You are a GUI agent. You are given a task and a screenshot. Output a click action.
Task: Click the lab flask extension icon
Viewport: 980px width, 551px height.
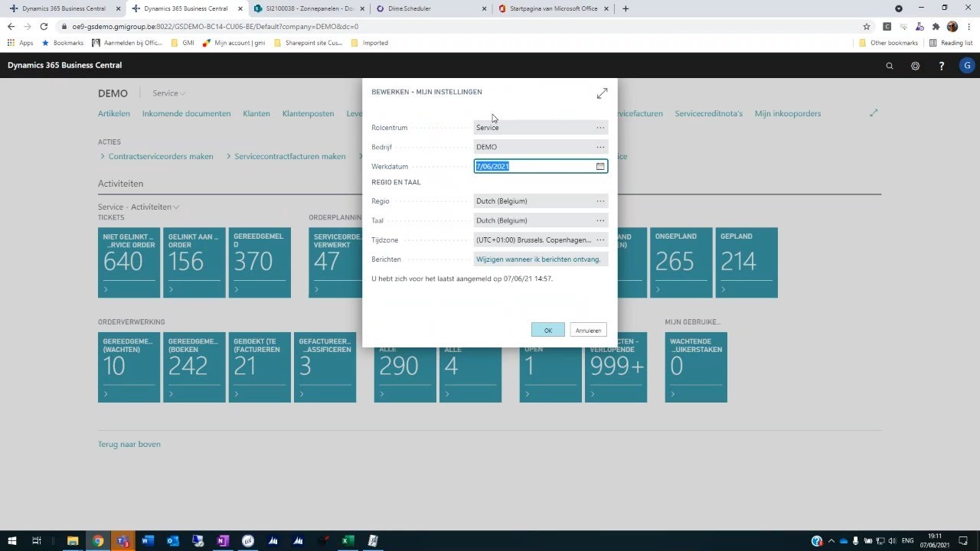(x=920, y=26)
